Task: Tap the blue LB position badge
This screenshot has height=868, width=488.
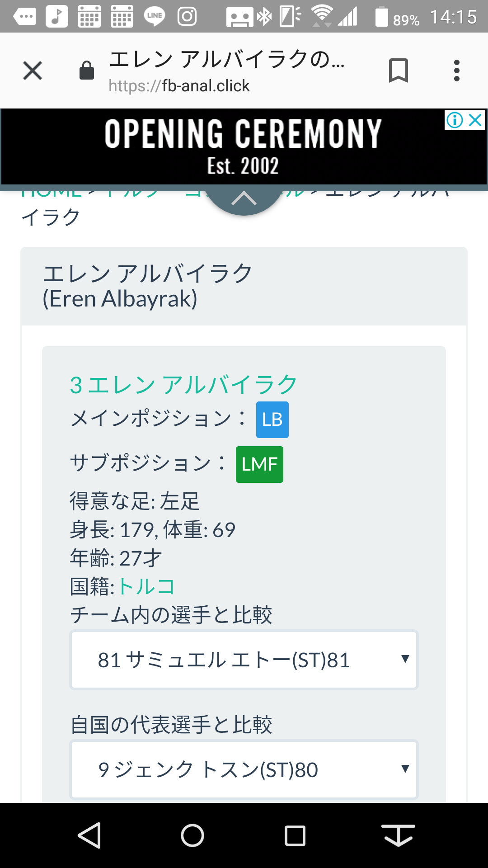Action: tap(272, 420)
